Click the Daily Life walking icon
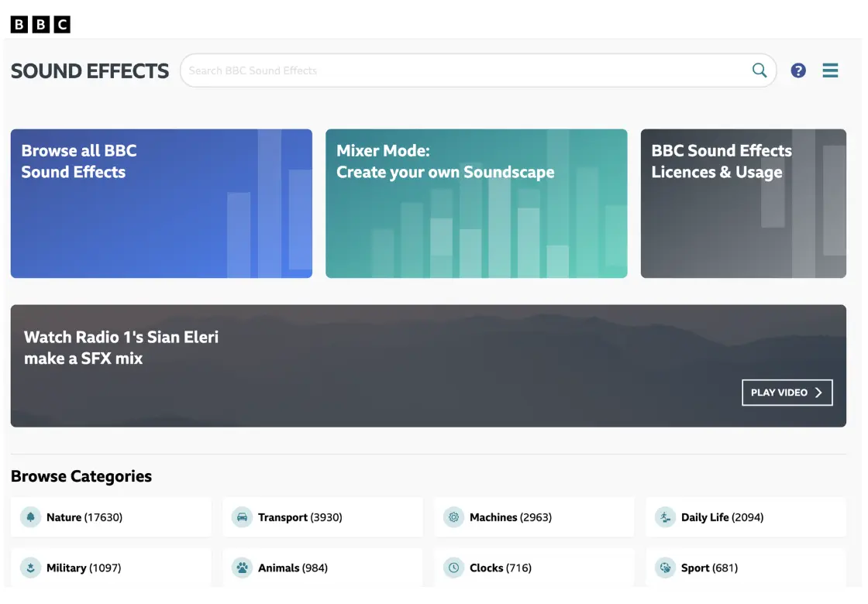Screen dimensions: 868x604 665,517
